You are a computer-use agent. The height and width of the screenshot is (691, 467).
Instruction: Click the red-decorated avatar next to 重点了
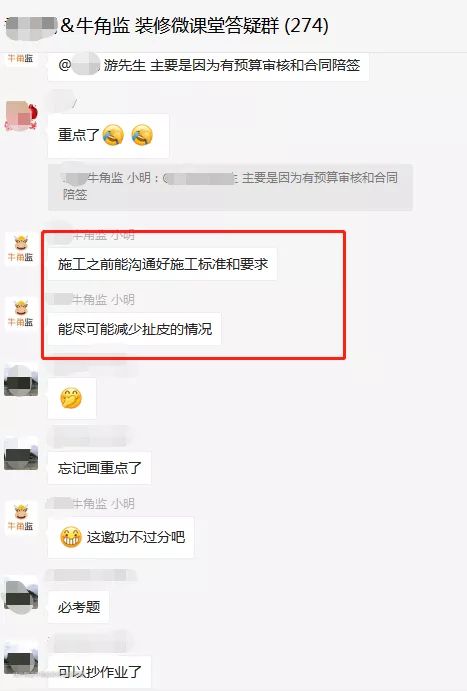[21, 116]
